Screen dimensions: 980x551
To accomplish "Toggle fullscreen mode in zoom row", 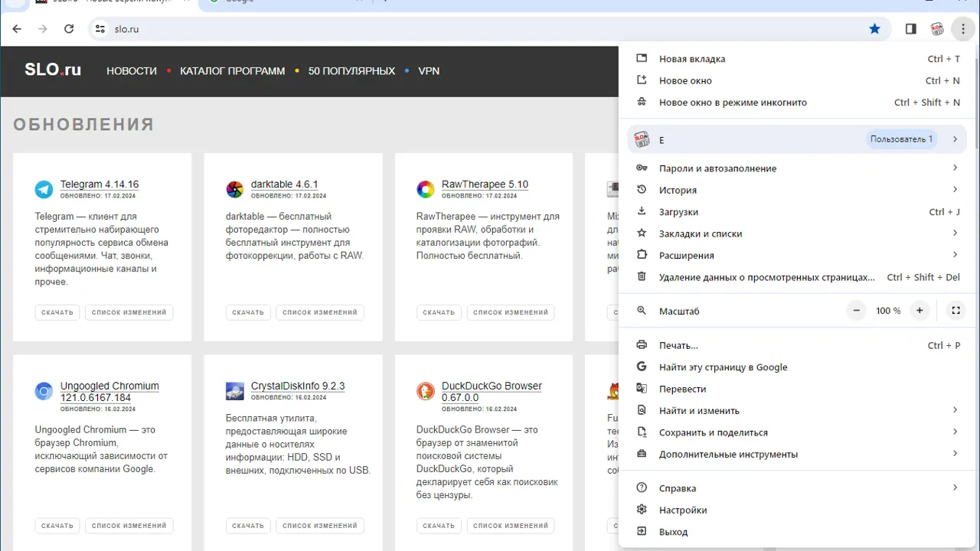I will coord(955,311).
